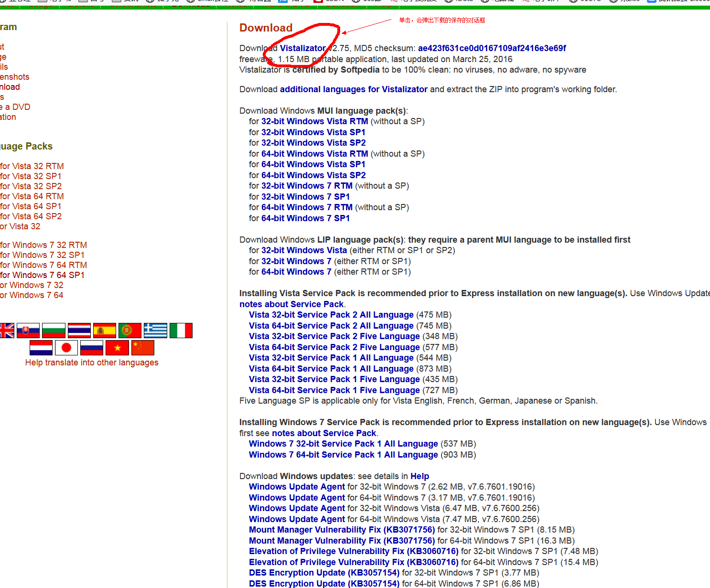Download Vista 64-bit Service Pack 1 All Language

[331, 369]
